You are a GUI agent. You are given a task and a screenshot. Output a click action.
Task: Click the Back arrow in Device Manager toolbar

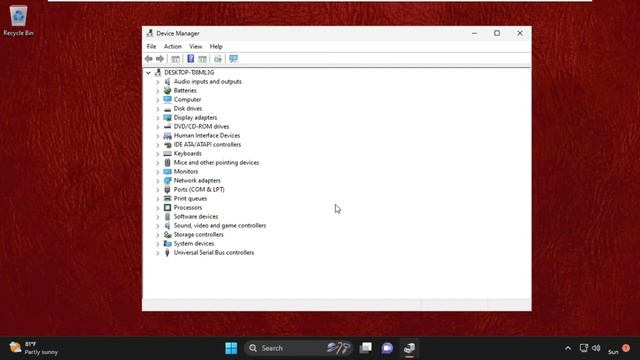click(x=149, y=59)
